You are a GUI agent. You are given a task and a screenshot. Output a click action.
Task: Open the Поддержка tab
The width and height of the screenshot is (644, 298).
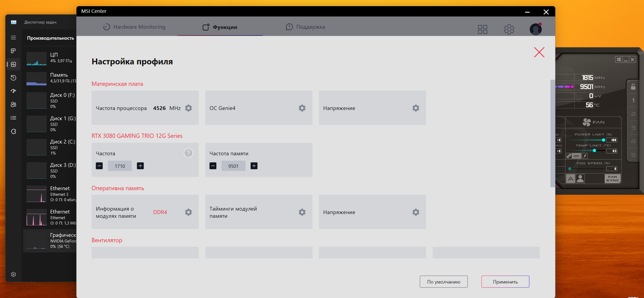pyautogui.click(x=306, y=27)
